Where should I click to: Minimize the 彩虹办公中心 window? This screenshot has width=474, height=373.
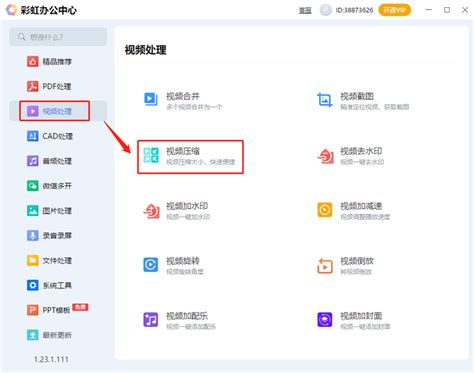pyautogui.click(x=429, y=10)
